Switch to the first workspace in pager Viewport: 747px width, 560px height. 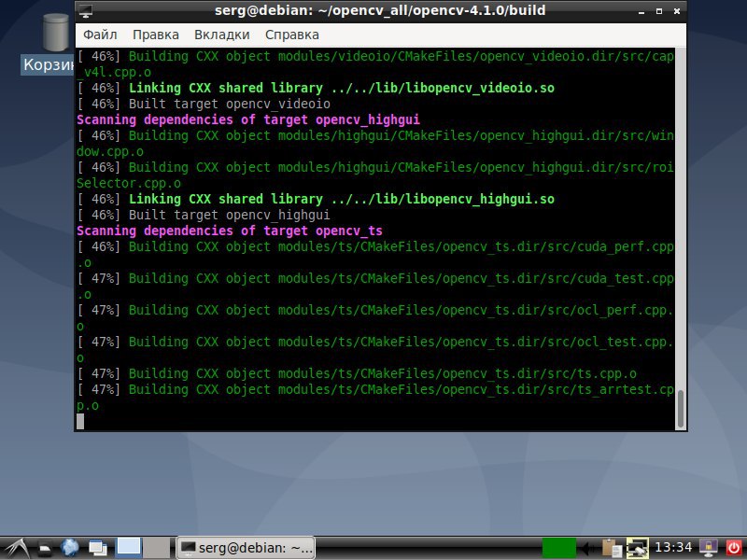[129, 548]
